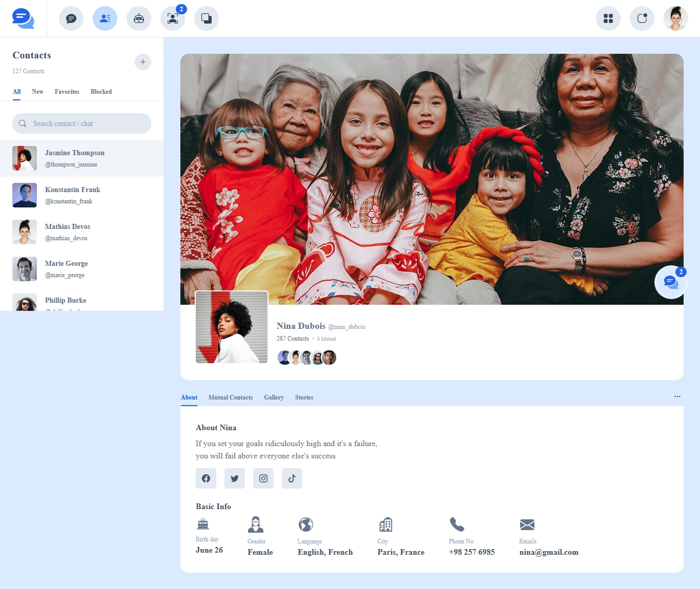
Task: Open the apps grid icon
Action: pos(608,18)
